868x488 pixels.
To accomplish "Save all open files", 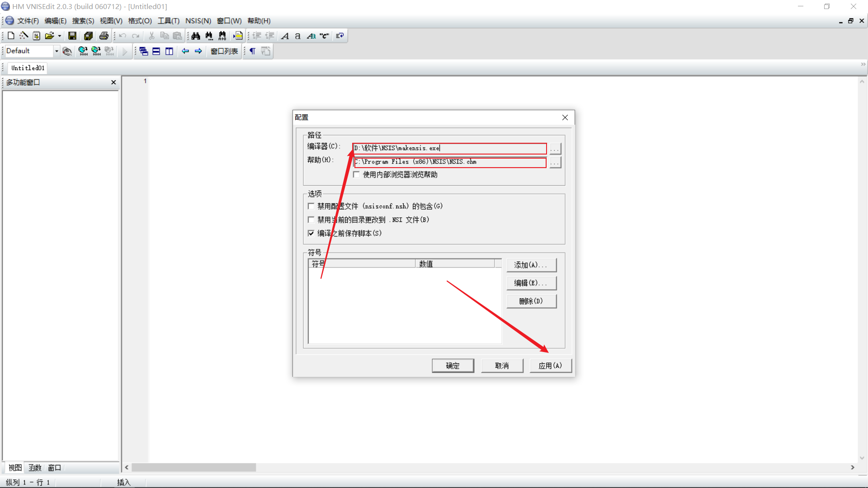I will pos(88,36).
